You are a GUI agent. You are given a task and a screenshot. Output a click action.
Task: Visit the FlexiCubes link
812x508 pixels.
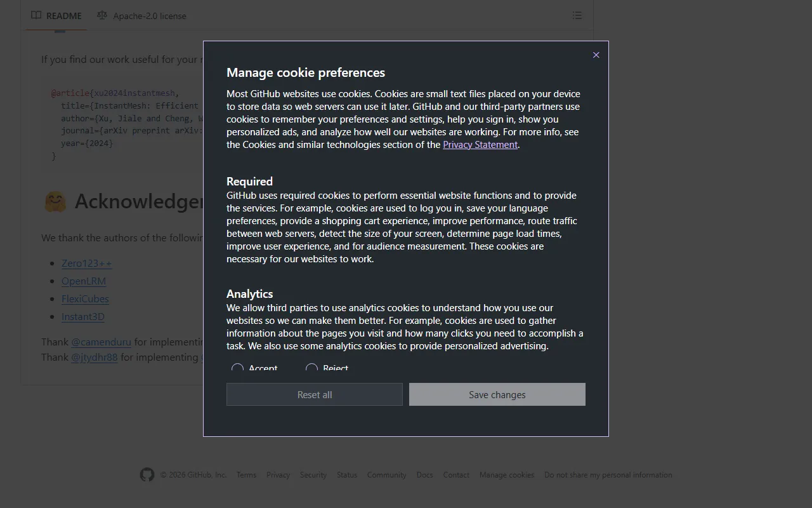(85, 299)
